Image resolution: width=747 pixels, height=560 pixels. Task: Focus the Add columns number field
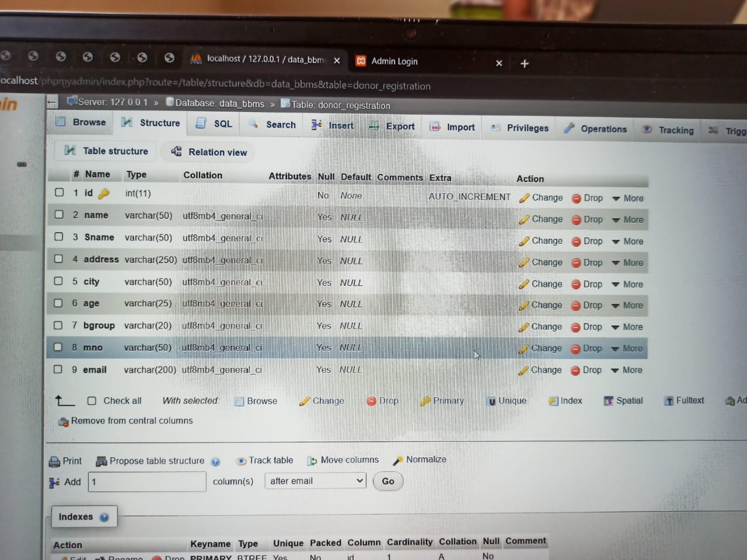click(147, 482)
